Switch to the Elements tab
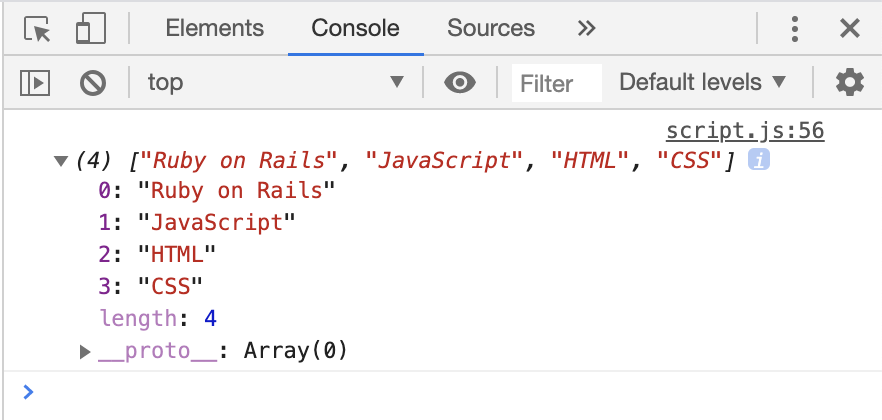882x420 pixels. [x=214, y=29]
